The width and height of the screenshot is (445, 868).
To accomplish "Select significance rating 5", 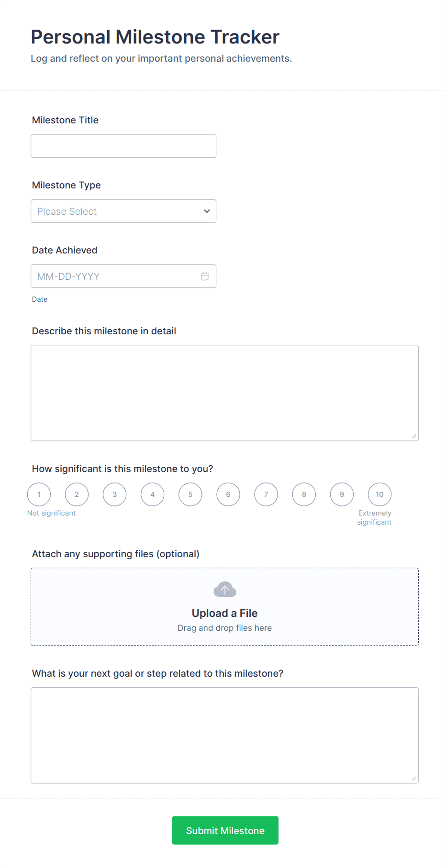I will (190, 494).
